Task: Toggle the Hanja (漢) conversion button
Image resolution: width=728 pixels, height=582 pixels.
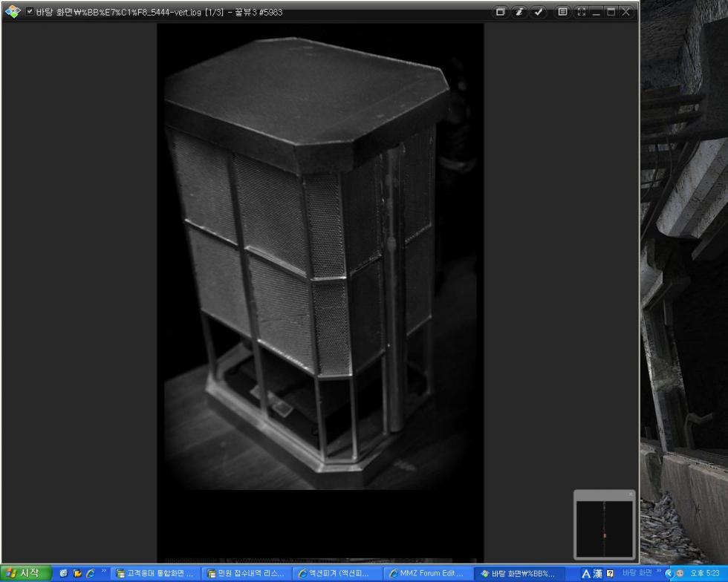Action: (x=599, y=573)
